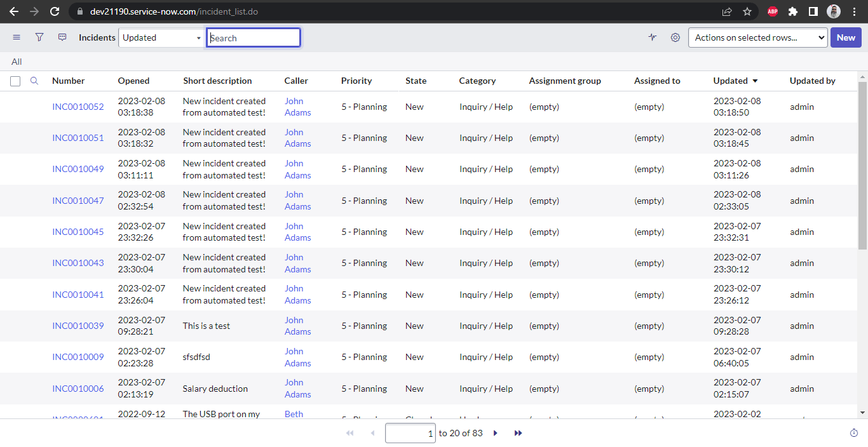Click the activity pulse icon in header

coord(653,37)
